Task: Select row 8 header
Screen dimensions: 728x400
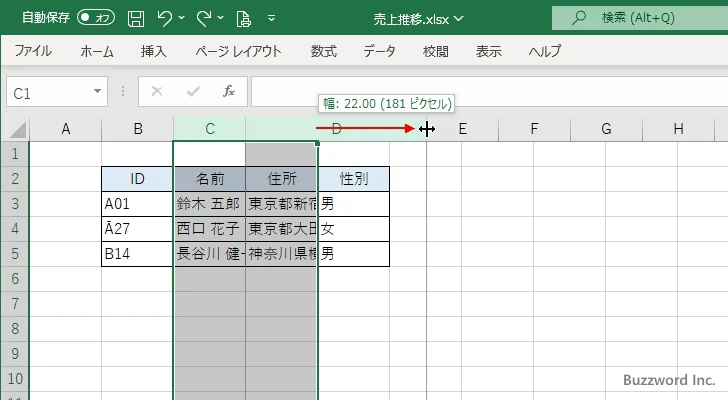Action: (x=15, y=329)
